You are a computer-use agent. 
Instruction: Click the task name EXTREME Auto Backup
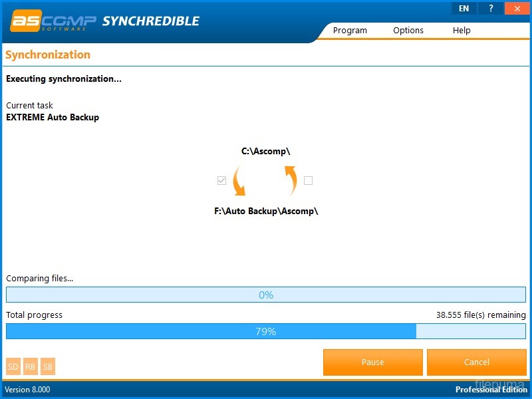pos(53,118)
